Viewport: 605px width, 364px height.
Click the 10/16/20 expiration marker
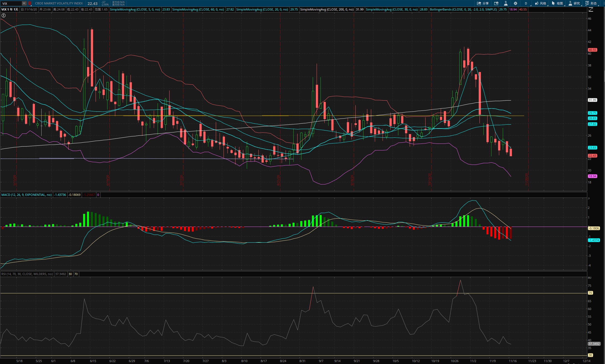click(x=430, y=180)
